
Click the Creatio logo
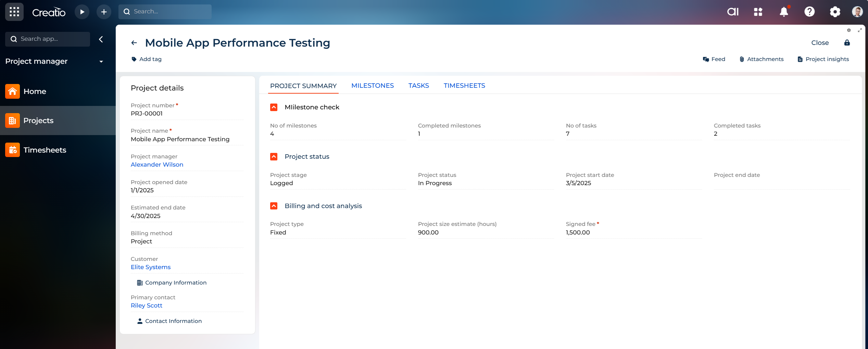pos(49,12)
